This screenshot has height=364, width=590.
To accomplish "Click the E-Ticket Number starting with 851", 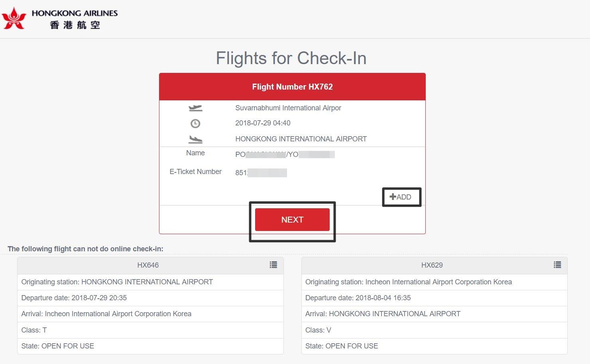I will pyautogui.click(x=261, y=172).
